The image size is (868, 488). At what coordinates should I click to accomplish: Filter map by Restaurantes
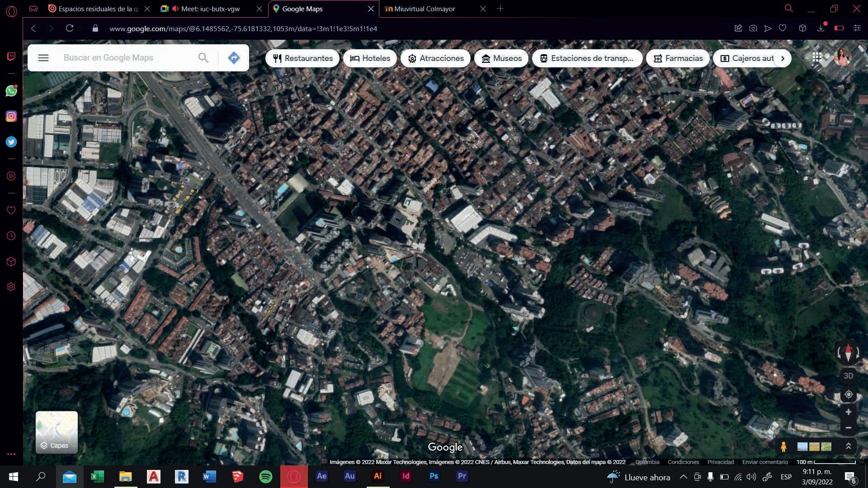(302, 58)
